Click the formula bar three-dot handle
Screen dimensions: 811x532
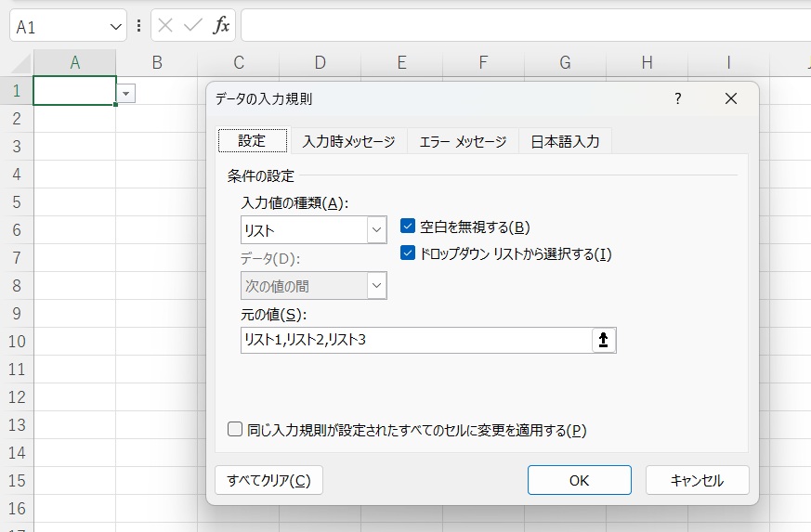click(139, 26)
